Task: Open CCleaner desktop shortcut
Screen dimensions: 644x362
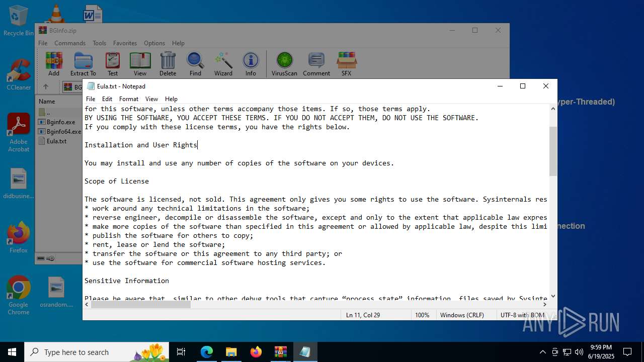Action: (19, 74)
